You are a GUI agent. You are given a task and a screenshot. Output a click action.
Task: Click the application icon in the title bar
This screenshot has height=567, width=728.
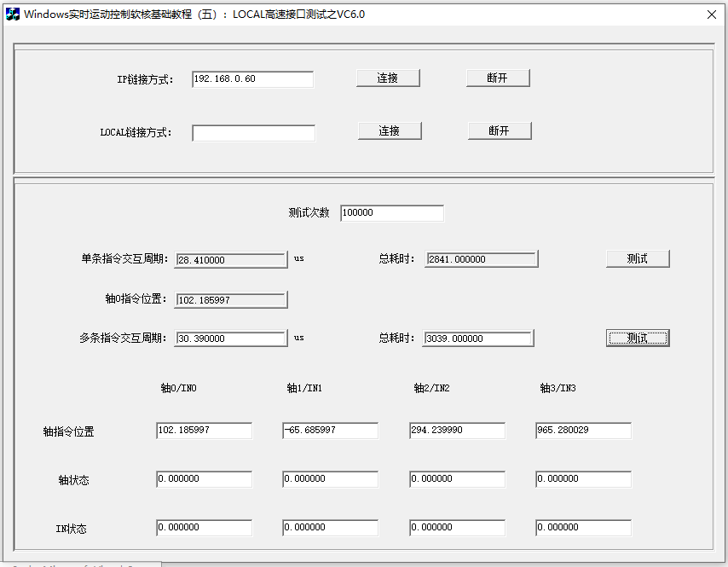pyautogui.click(x=12, y=14)
